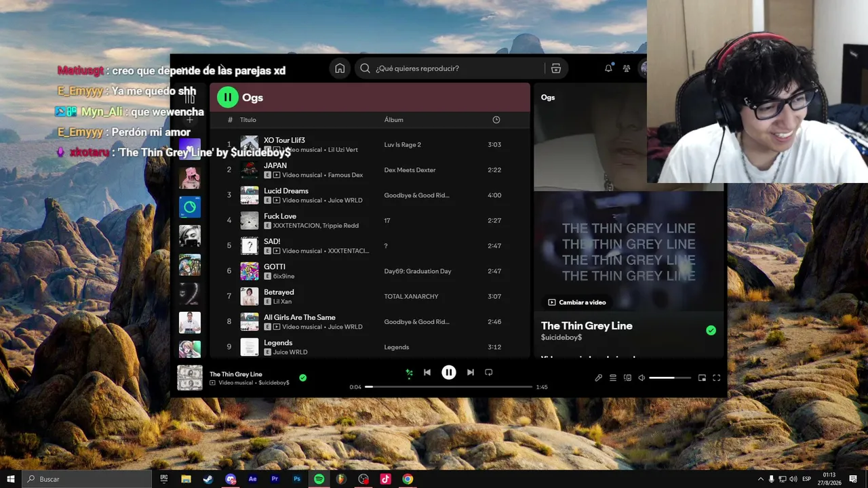Viewport: 868px width, 488px height.
Task: Adjust the Spotify volume slider
Action: click(x=670, y=378)
